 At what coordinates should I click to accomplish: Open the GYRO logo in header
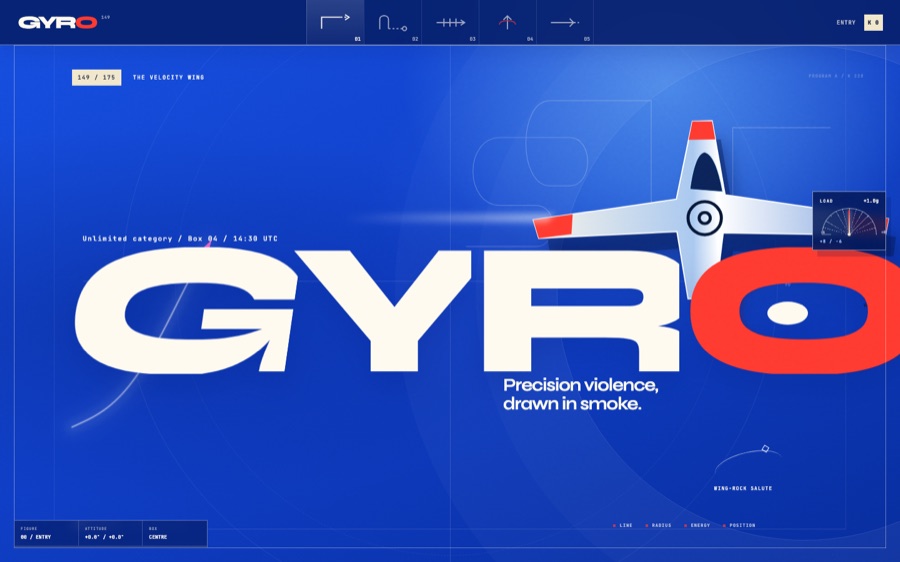[57, 22]
